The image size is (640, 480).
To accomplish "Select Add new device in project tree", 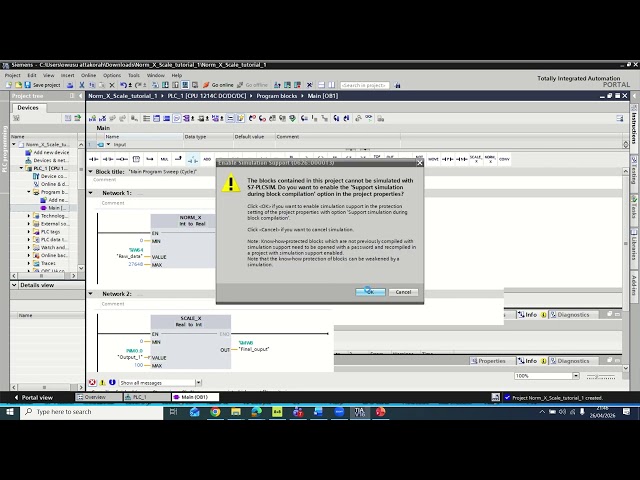I will pyautogui.click(x=47, y=152).
